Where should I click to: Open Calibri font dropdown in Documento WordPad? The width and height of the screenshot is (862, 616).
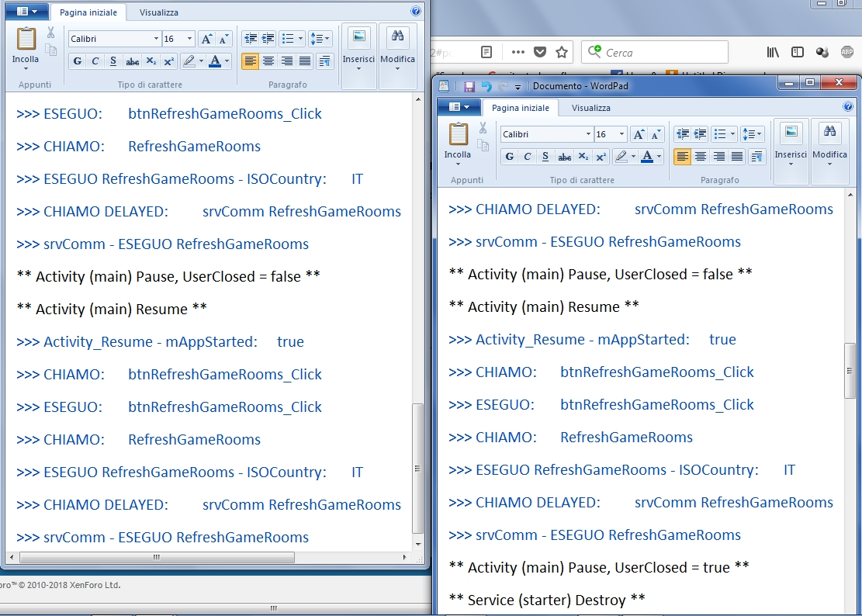pyautogui.click(x=587, y=135)
